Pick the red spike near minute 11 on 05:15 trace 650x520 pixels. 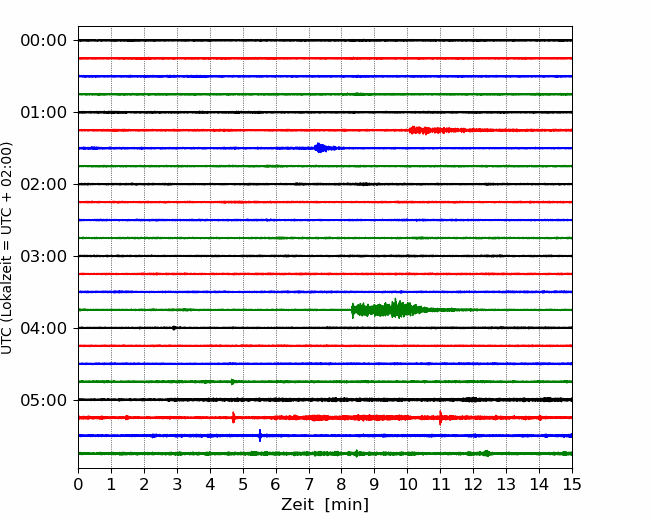pyautogui.click(x=440, y=418)
